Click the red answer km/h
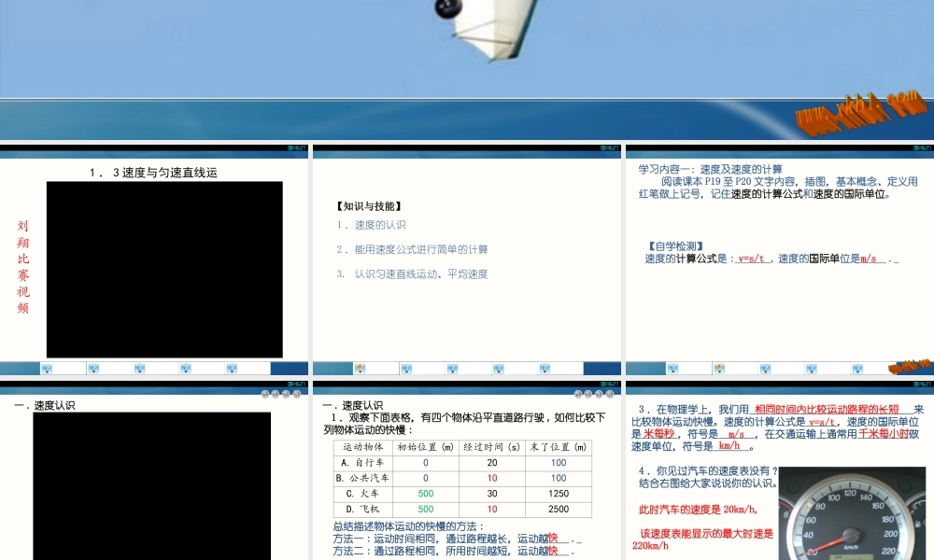The width and height of the screenshot is (934, 560). pyautogui.click(x=729, y=446)
